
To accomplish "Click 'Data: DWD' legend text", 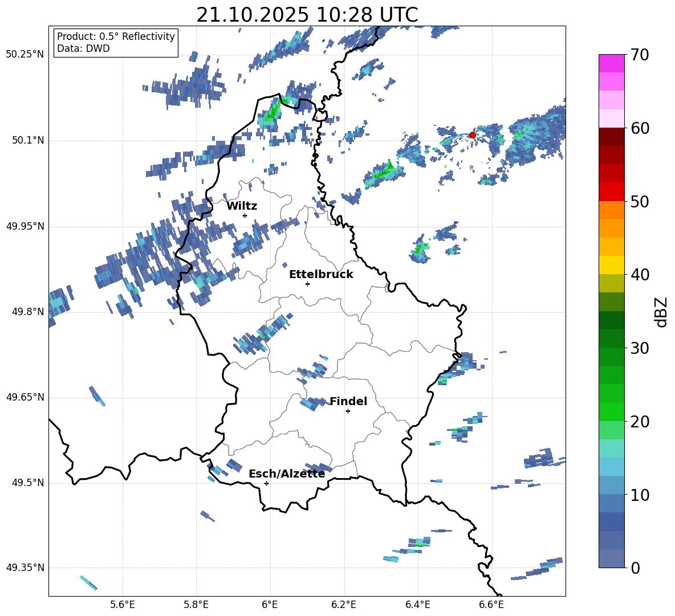I will 83,48.
